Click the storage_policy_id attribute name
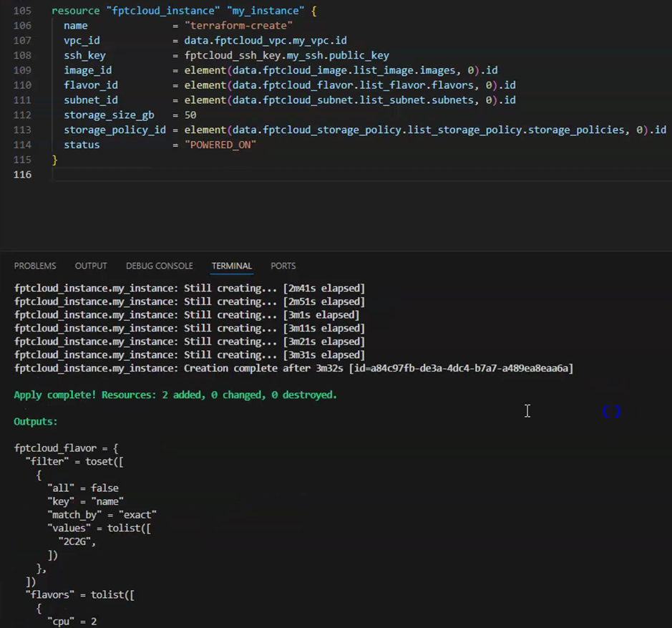The width and height of the screenshot is (672, 628). point(115,130)
